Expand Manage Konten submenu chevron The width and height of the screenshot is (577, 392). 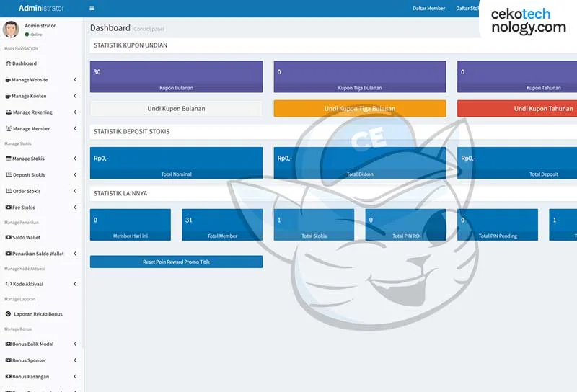click(x=75, y=96)
